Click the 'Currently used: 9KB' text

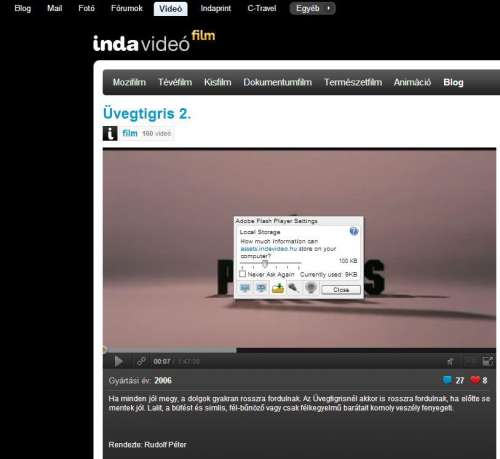click(x=328, y=274)
